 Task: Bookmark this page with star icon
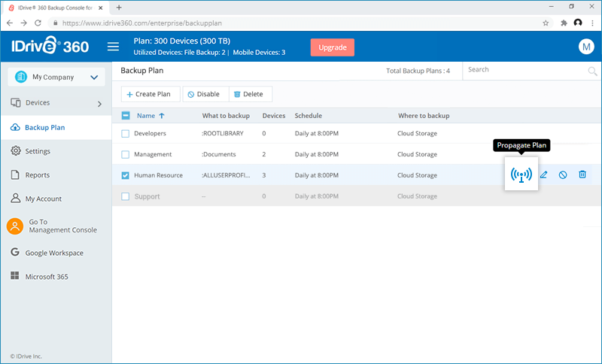pos(546,23)
